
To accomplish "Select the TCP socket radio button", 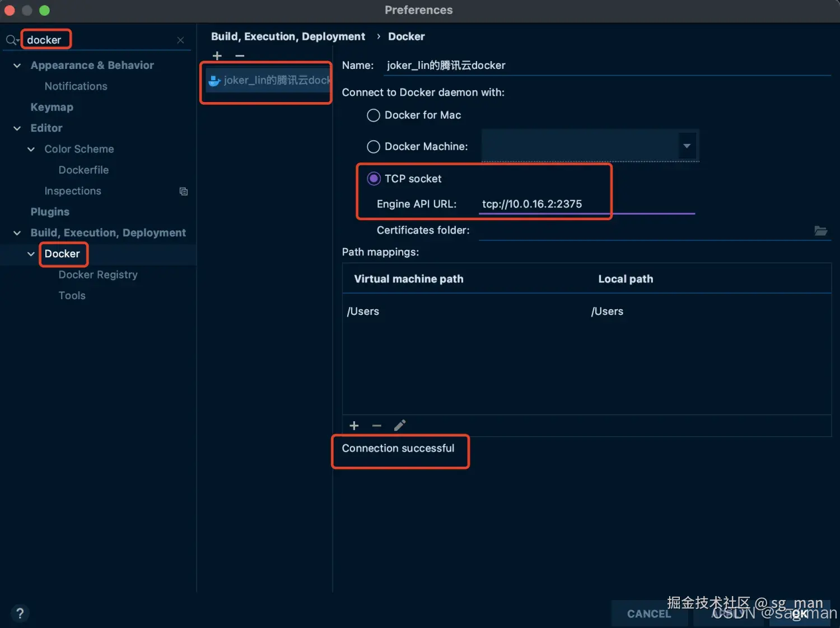I will pos(374,179).
